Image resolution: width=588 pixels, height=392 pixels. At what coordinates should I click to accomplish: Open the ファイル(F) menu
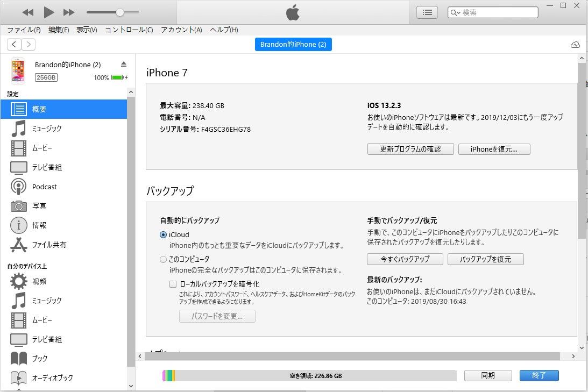pyautogui.click(x=24, y=30)
